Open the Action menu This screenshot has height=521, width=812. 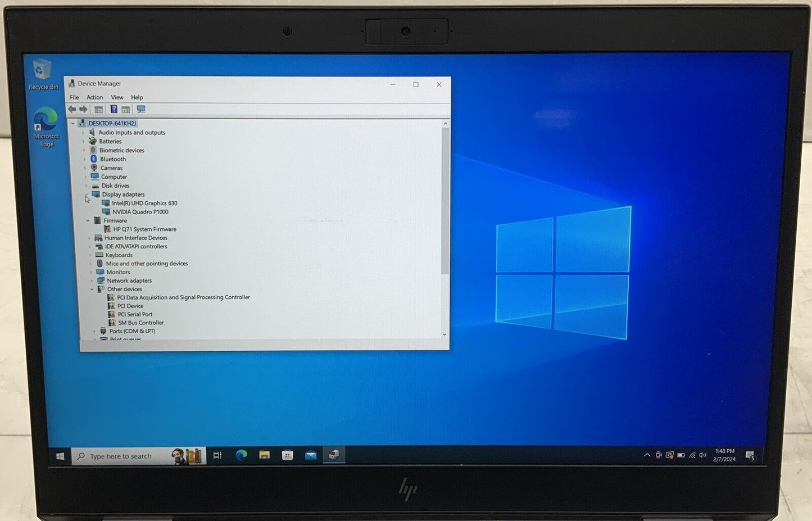point(94,97)
